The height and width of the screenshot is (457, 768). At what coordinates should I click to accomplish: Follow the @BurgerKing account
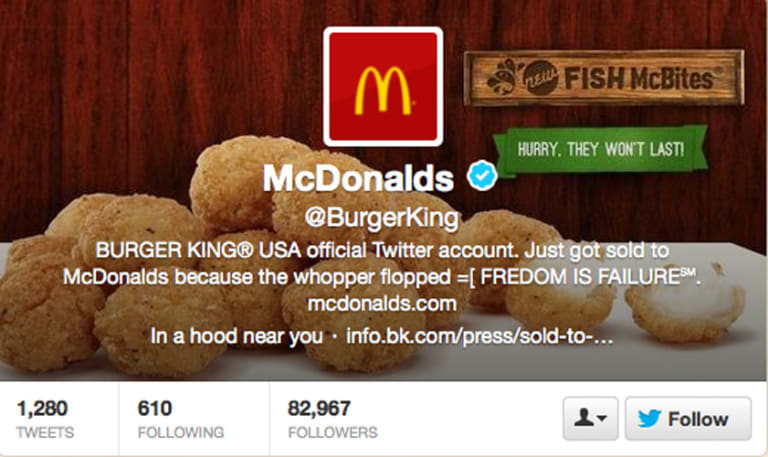688,419
